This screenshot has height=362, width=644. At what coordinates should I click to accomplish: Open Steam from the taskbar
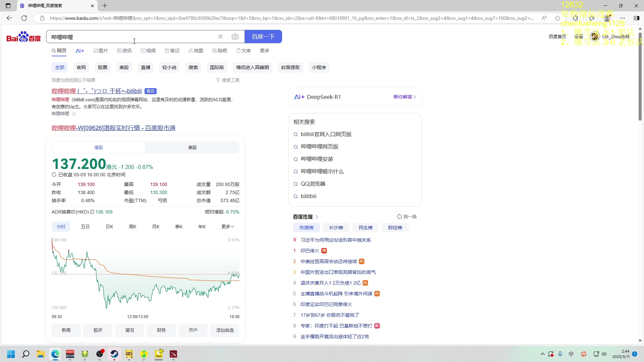point(114,354)
